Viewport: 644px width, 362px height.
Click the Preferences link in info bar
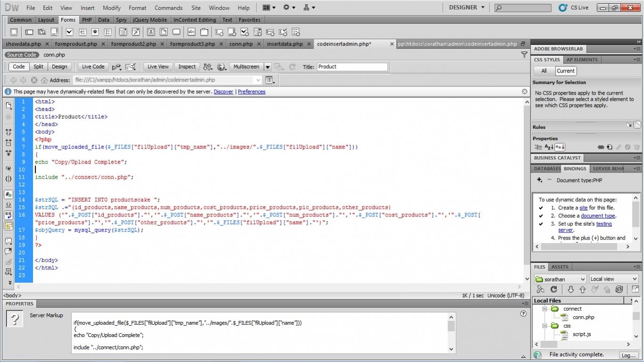[251, 91]
